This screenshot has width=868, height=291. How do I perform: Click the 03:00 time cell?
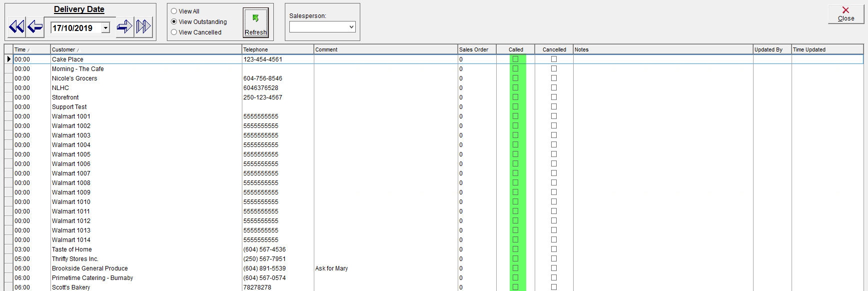pos(32,249)
